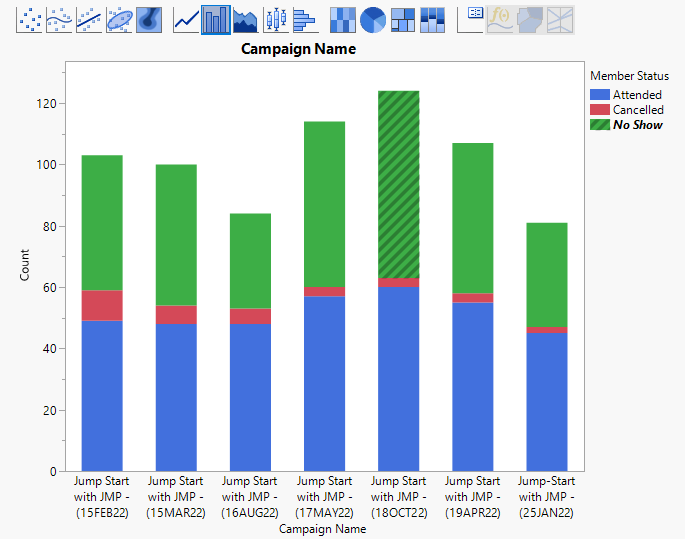Click the red Cancelled legend swatch

click(x=600, y=110)
